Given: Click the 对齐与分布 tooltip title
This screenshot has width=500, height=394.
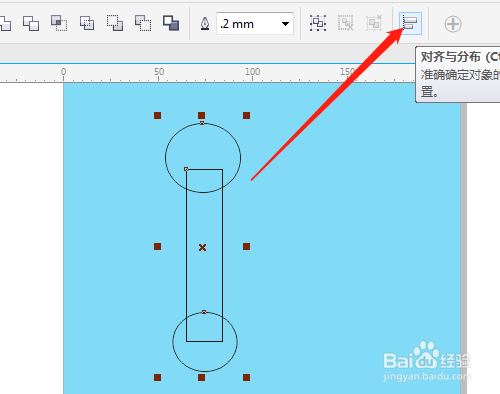Looking at the screenshot, I should pyautogui.click(x=450, y=57).
